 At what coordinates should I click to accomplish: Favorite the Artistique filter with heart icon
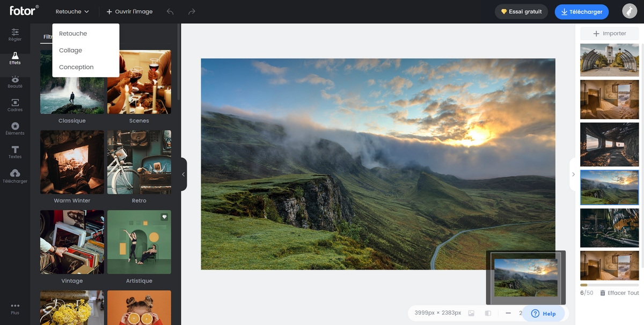164,217
